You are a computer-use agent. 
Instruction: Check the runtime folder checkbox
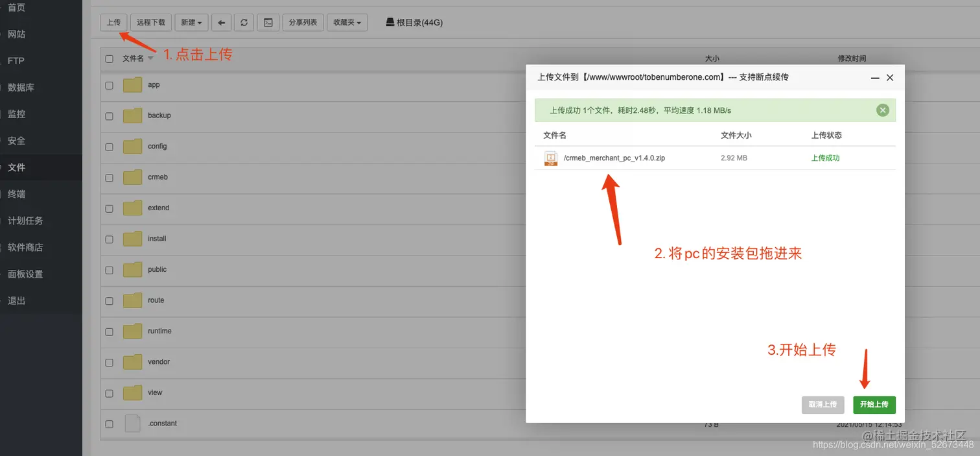click(x=109, y=331)
